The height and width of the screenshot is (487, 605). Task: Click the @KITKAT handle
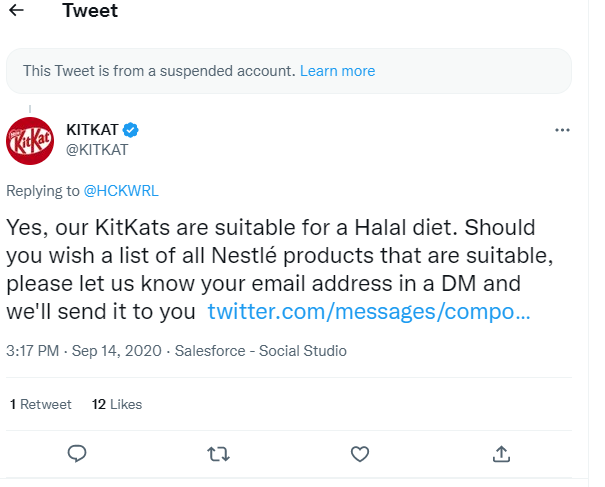(x=96, y=149)
